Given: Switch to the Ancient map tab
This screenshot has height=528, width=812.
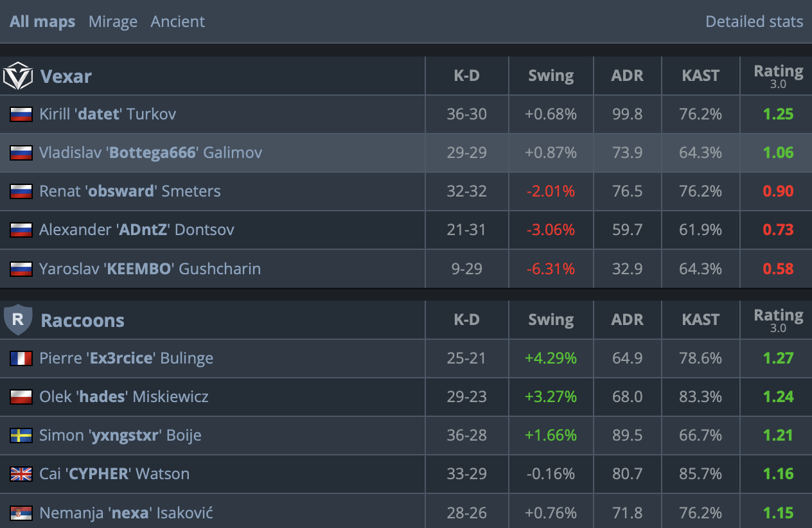Looking at the screenshot, I should 178,21.
